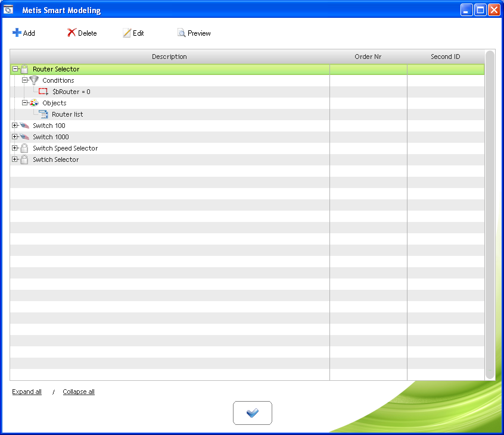The height and width of the screenshot is (435, 504).
Task: Click the Router list item icon
Action: point(43,114)
